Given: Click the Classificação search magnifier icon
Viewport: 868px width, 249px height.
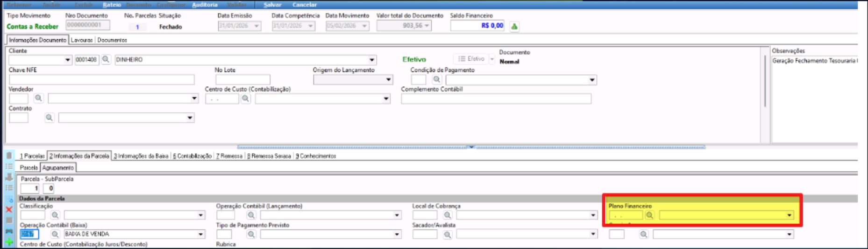Looking at the screenshot, I should click(55, 215).
